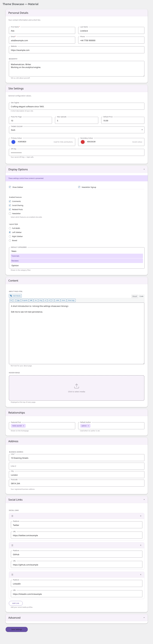Click the 'del' quicktag button
153x644 pixels.
pyautogui.click(x=31, y=300)
